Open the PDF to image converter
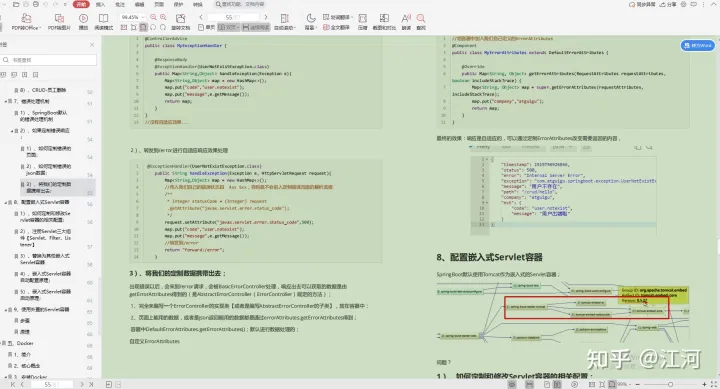Screen dimensions: 720x389 tap(59, 22)
